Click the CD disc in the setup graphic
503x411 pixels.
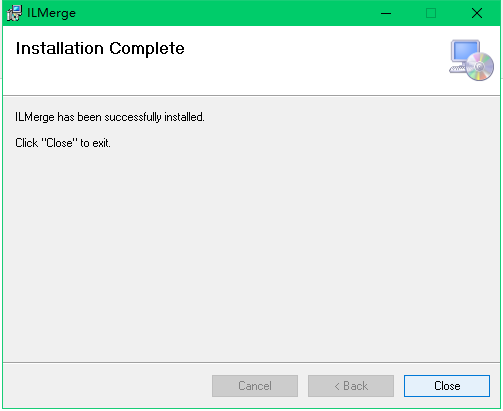pyautogui.click(x=480, y=66)
